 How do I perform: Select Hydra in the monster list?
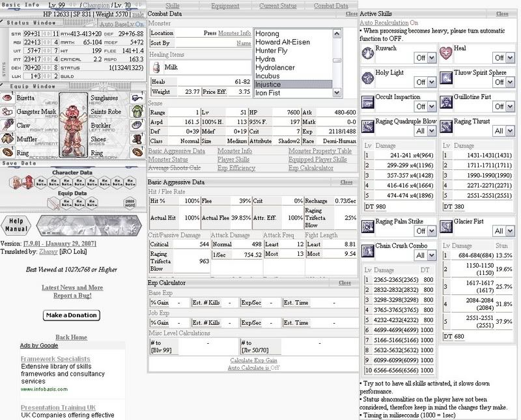point(294,59)
